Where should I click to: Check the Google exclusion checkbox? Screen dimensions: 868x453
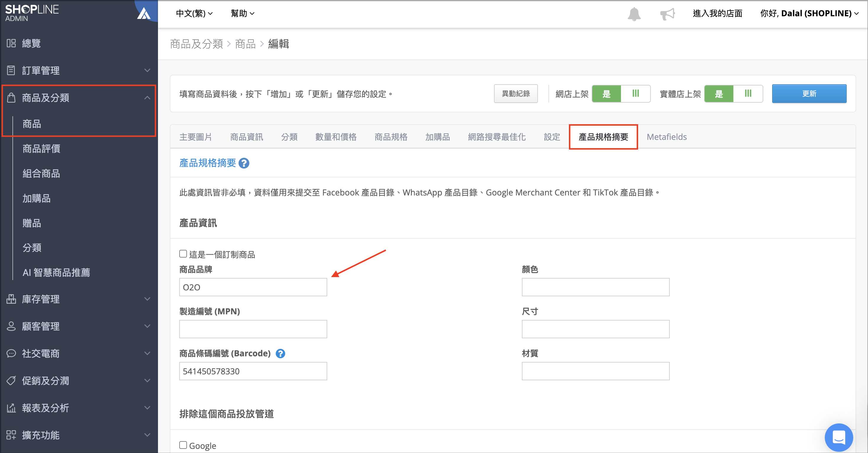click(x=183, y=445)
